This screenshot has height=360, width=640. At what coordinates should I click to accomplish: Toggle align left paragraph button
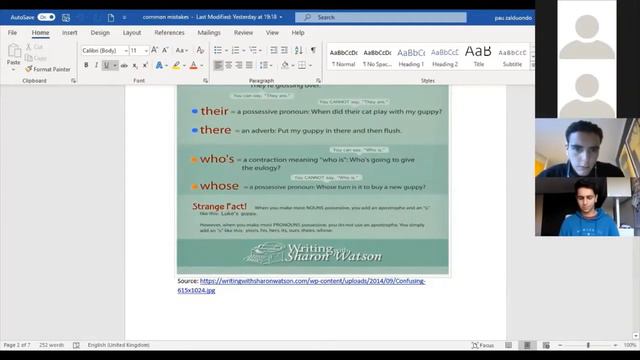218,65
